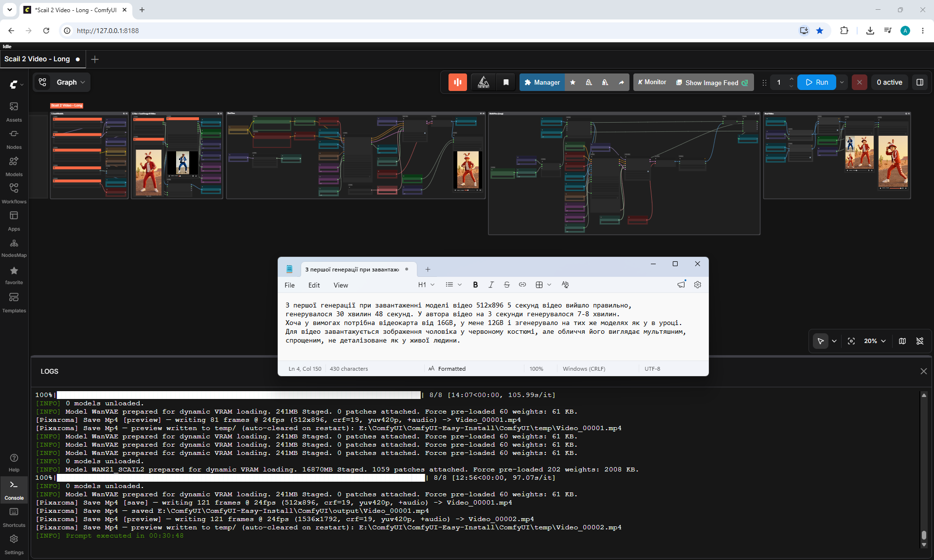934x560 pixels.
Task: Increase the batch count with up arrow
Action: pyautogui.click(x=791, y=79)
